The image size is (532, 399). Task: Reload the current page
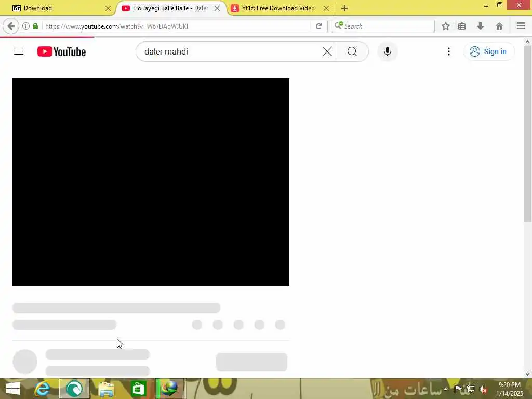(318, 26)
